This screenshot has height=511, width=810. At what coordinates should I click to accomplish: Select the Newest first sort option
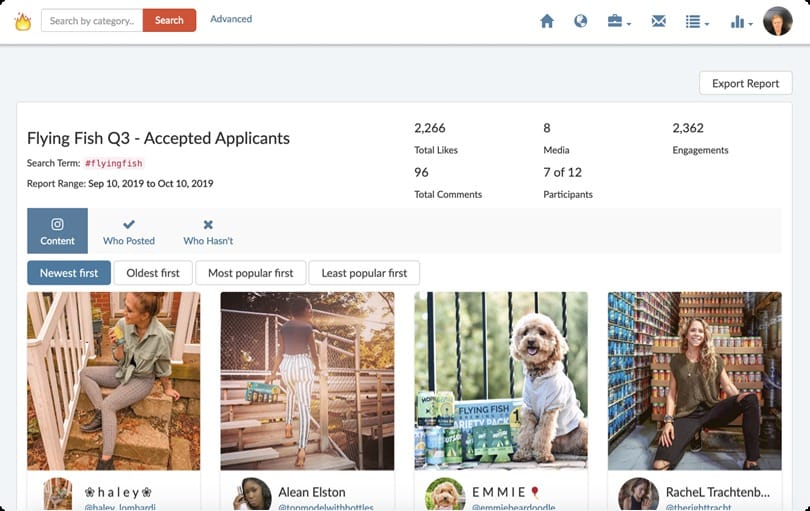point(69,273)
